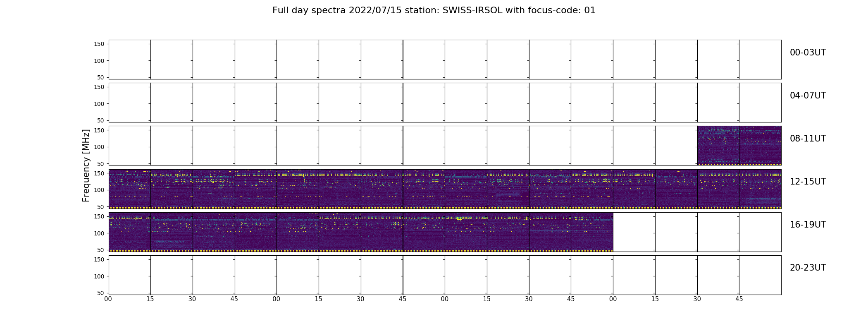Click the '16-19UT' row label
The width and height of the screenshot is (868, 331).
click(808, 225)
